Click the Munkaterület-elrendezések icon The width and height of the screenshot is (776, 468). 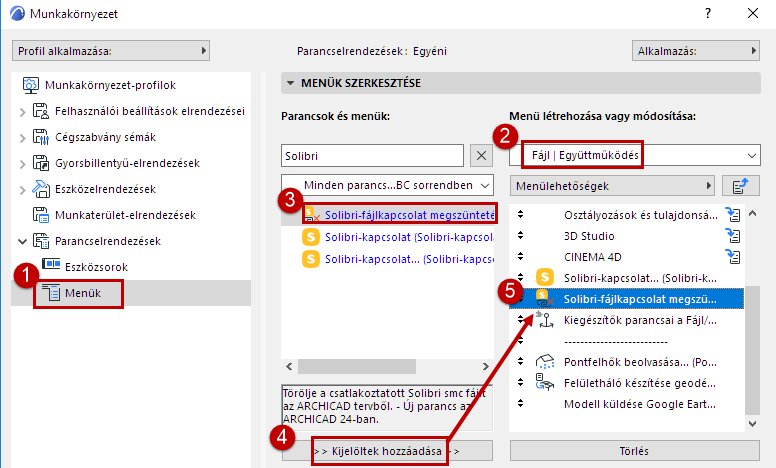[x=42, y=215]
